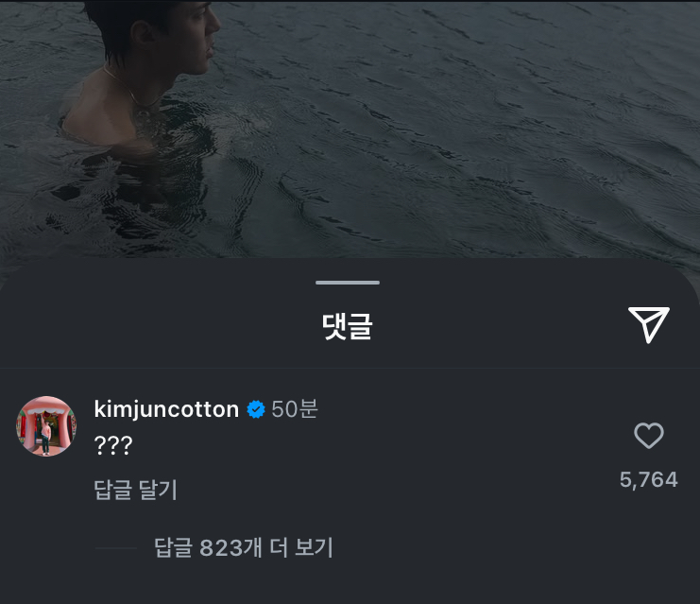Tap the pink archway inside the commenter avatar
This screenshot has height=604, width=700.
tap(46, 429)
